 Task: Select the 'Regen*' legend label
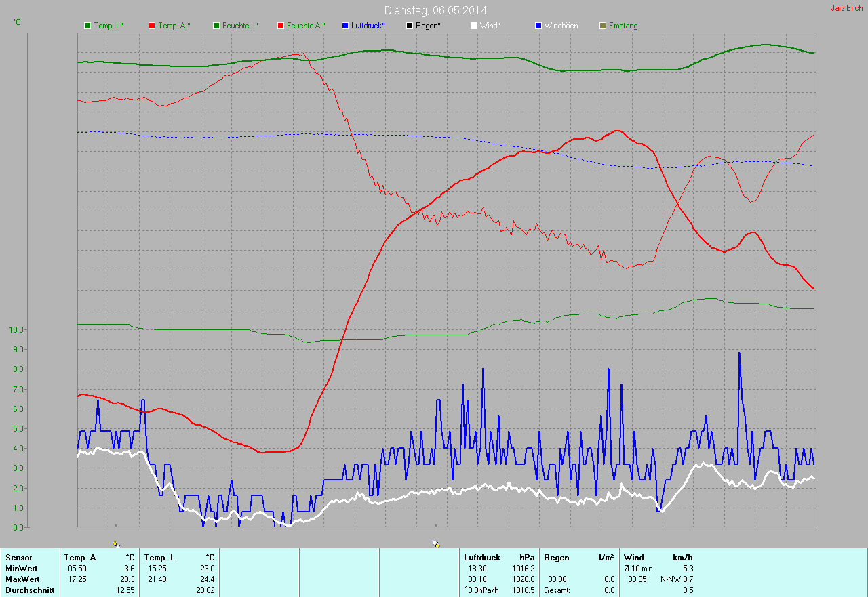[429, 26]
